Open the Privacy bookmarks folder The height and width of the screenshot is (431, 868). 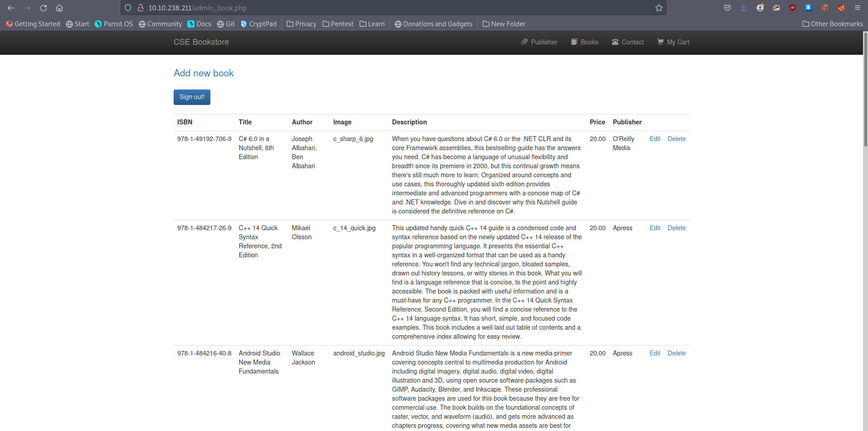click(301, 24)
